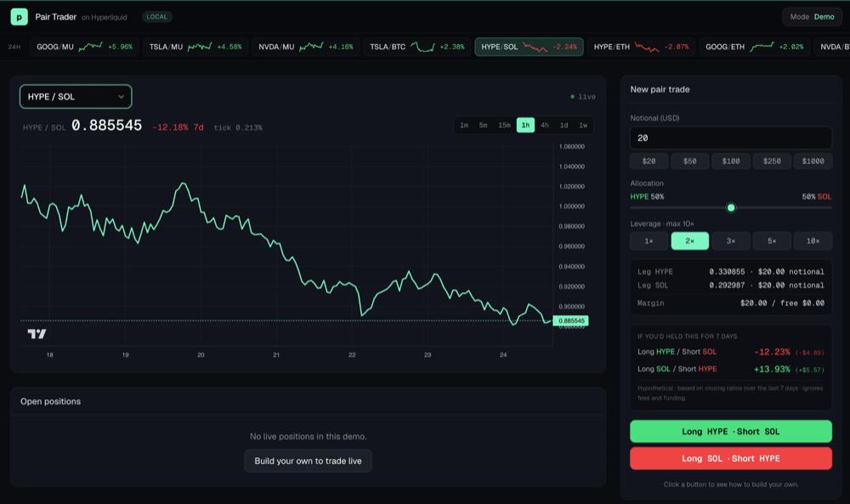This screenshot has width=850, height=504.
Task: Choose 5× leverage
Action: [772, 241]
